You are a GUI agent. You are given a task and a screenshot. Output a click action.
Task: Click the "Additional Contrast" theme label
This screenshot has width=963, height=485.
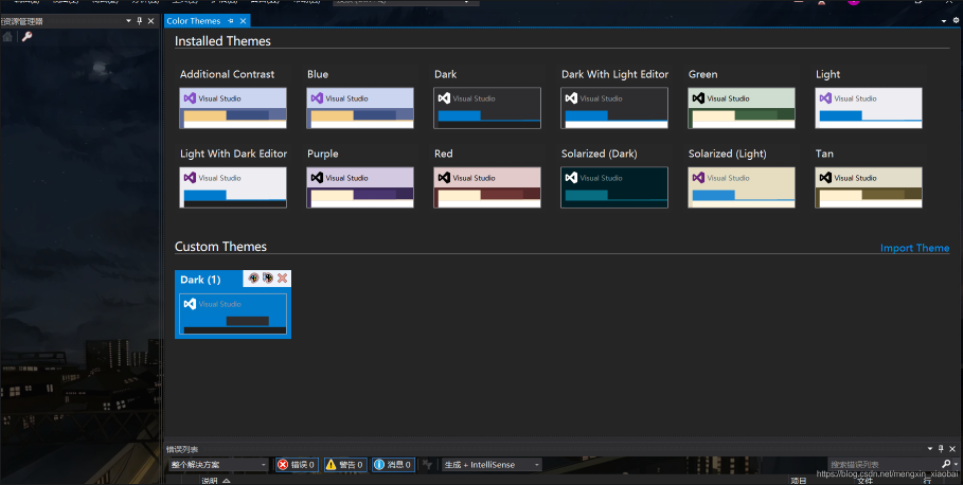[x=227, y=74]
